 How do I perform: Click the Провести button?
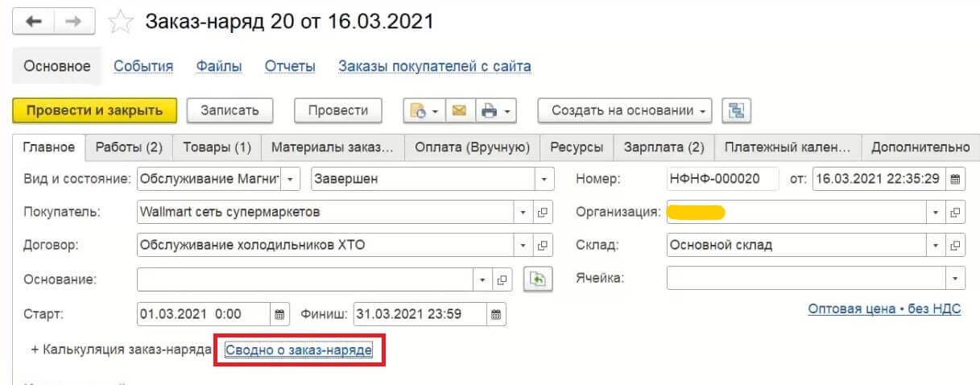[x=338, y=111]
